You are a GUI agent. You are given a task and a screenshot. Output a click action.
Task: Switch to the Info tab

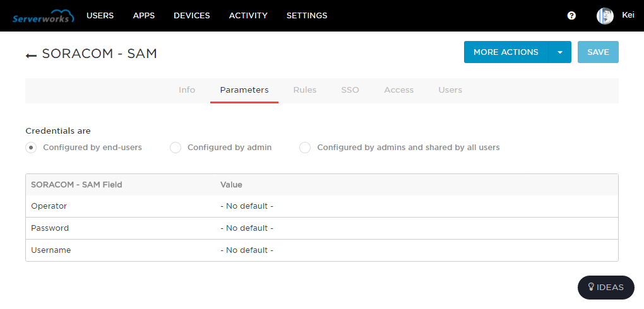pyautogui.click(x=187, y=90)
